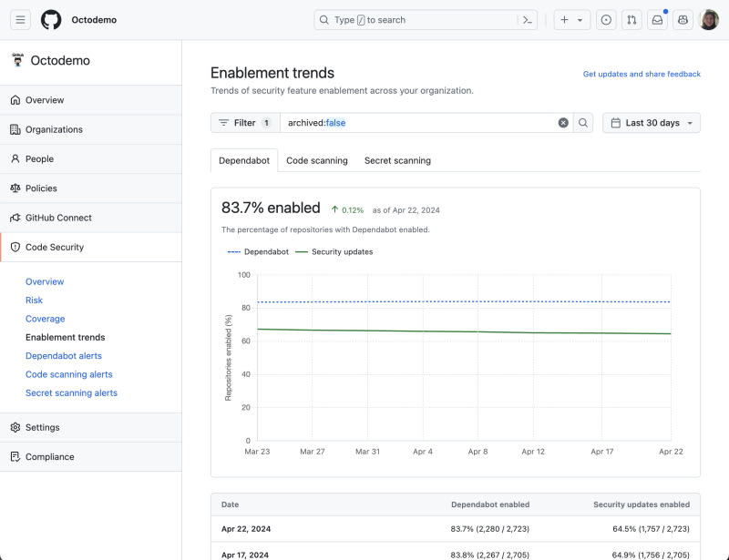Viewport: 729px width, 560px height.
Task: Open the Filter options button
Action: click(x=244, y=123)
